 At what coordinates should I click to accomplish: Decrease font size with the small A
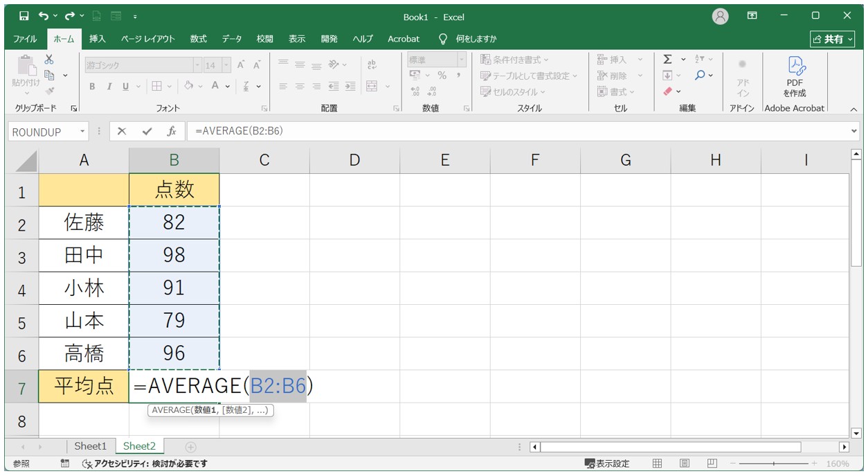pyautogui.click(x=257, y=65)
